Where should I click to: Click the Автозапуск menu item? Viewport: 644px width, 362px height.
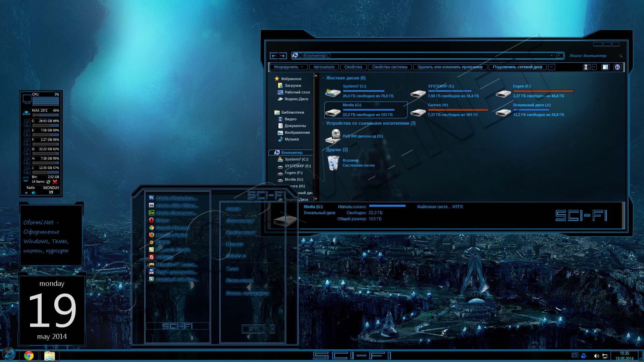[x=324, y=66]
